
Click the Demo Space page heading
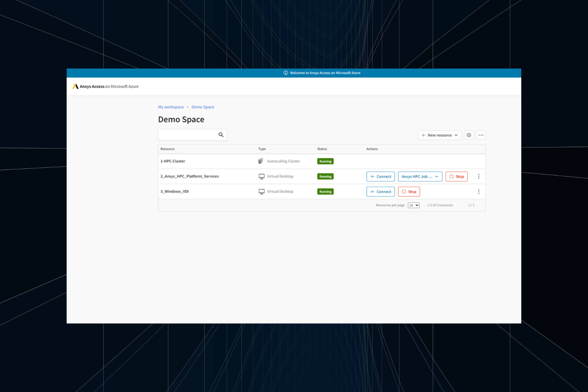(x=181, y=119)
